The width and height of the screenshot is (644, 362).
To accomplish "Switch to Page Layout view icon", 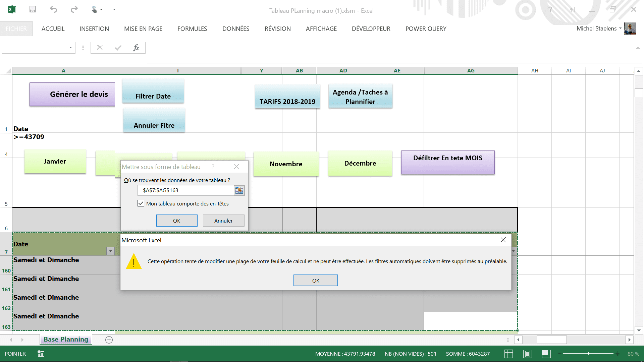I will [x=527, y=354].
